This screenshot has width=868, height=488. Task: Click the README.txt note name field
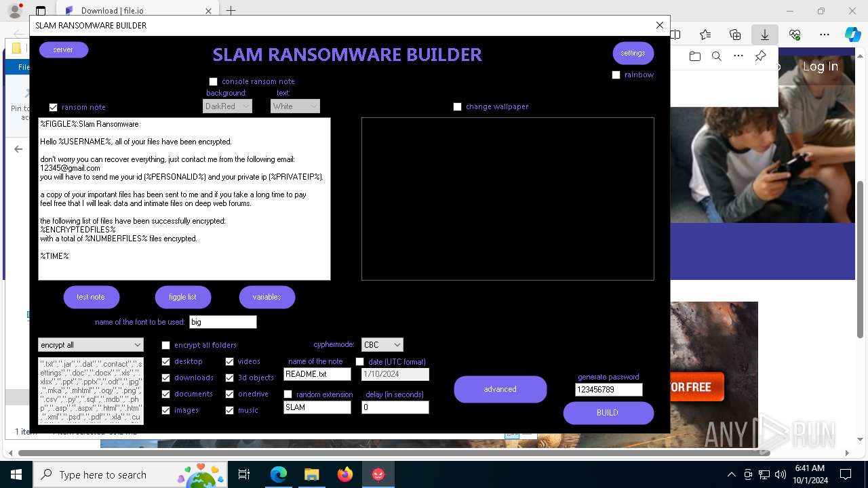coord(317,374)
